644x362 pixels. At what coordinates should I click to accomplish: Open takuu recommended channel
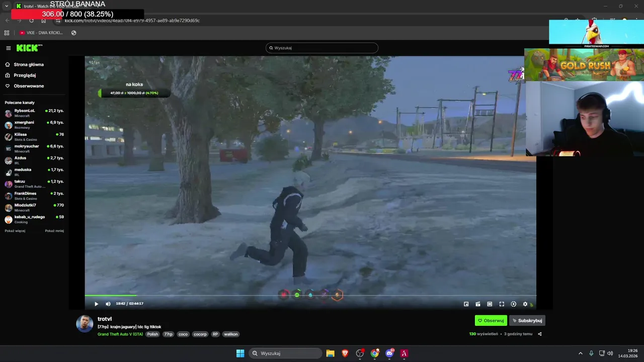tap(34, 184)
